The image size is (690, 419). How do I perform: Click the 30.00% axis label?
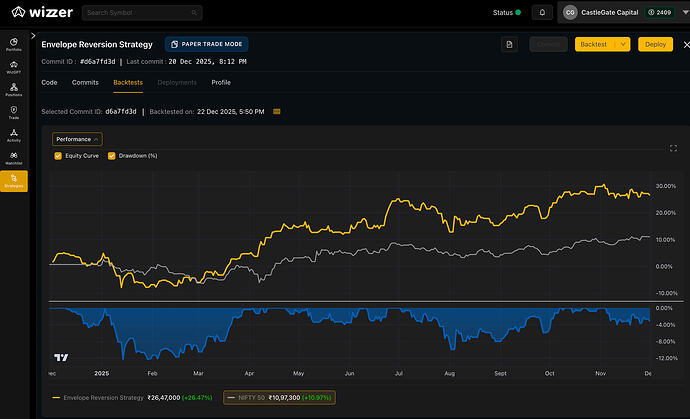click(x=665, y=186)
